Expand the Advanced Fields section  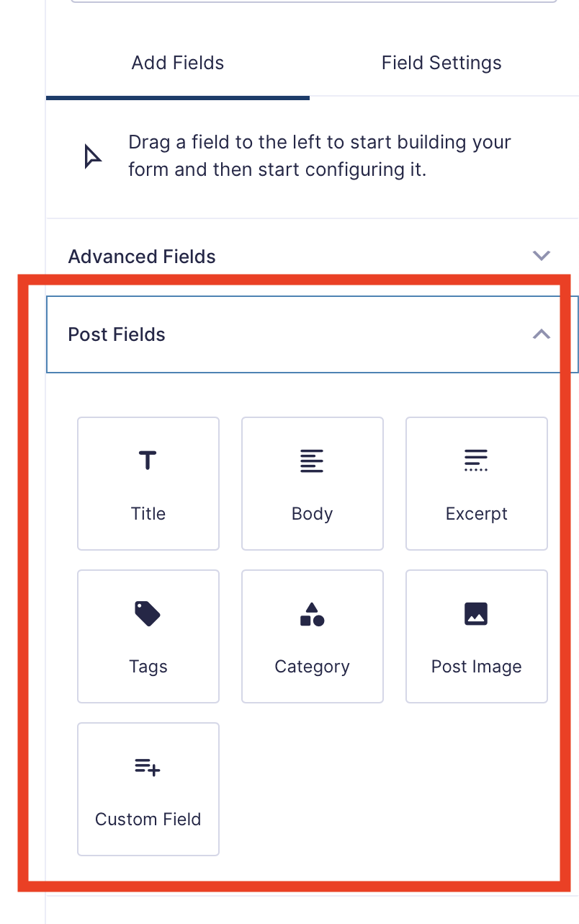pyautogui.click(x=310, y=256)
